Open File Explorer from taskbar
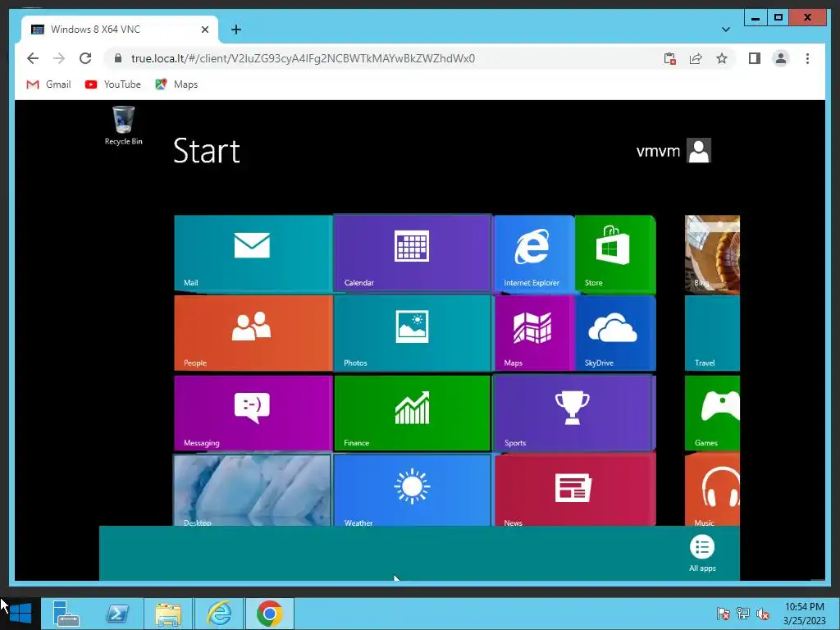 (168, 614)
